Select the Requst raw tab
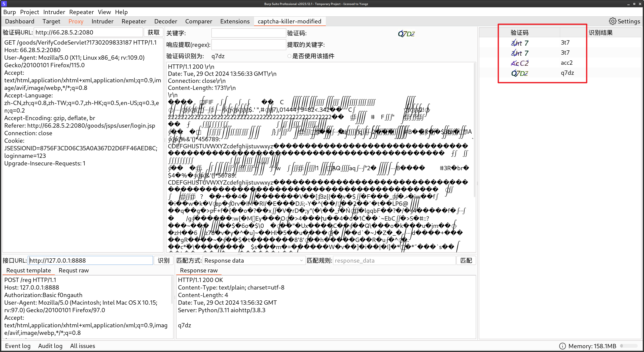 [x=74, y=270]
